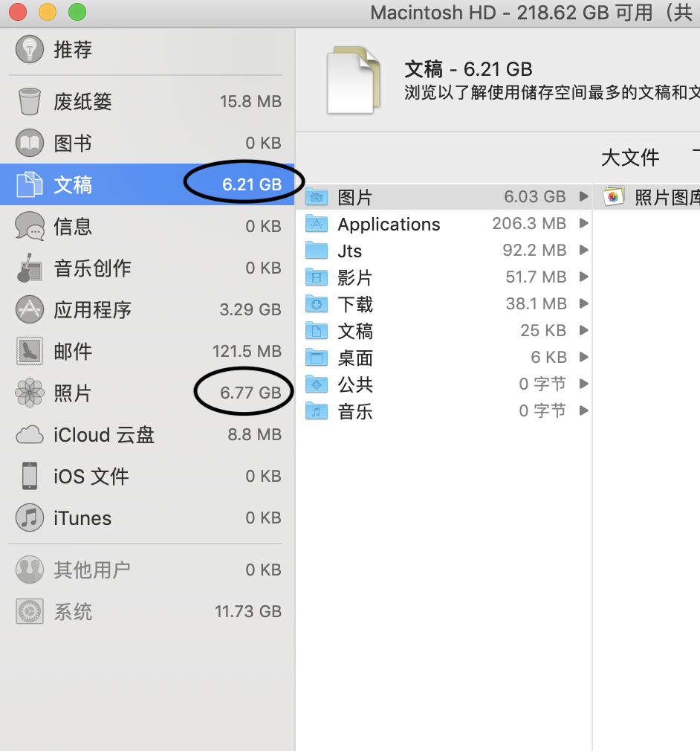Click the iTunes music note icon
The image size is (700, 751).
[x=30, y=518]
